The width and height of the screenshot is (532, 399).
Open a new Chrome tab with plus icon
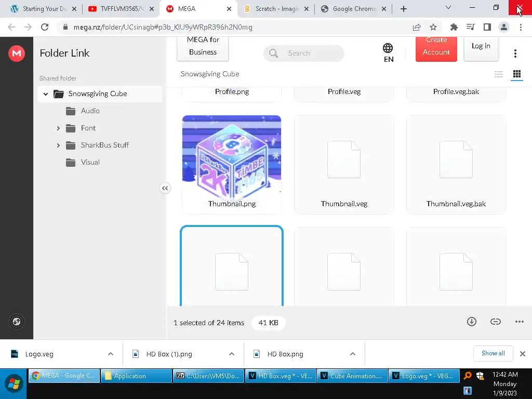point(403,9)
